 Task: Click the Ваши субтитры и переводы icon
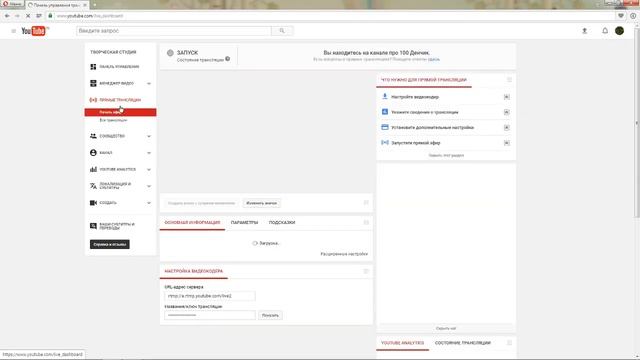(x=93, y=226)
